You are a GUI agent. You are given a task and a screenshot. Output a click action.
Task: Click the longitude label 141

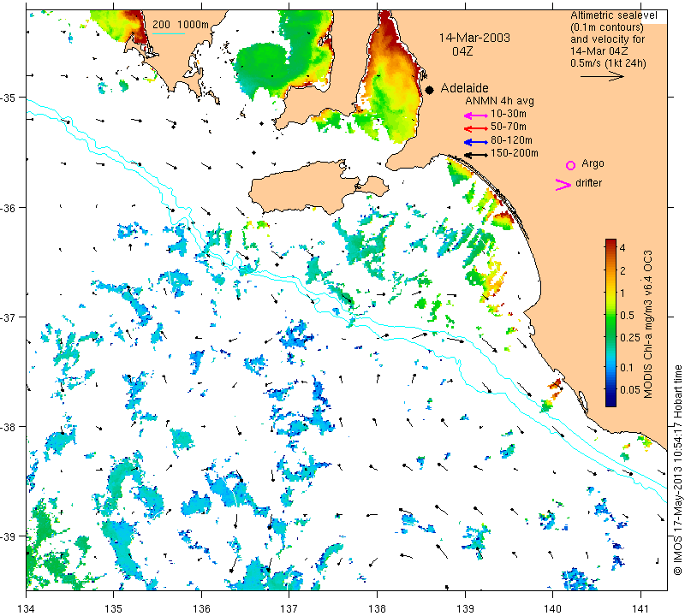(x=640, y=608)
